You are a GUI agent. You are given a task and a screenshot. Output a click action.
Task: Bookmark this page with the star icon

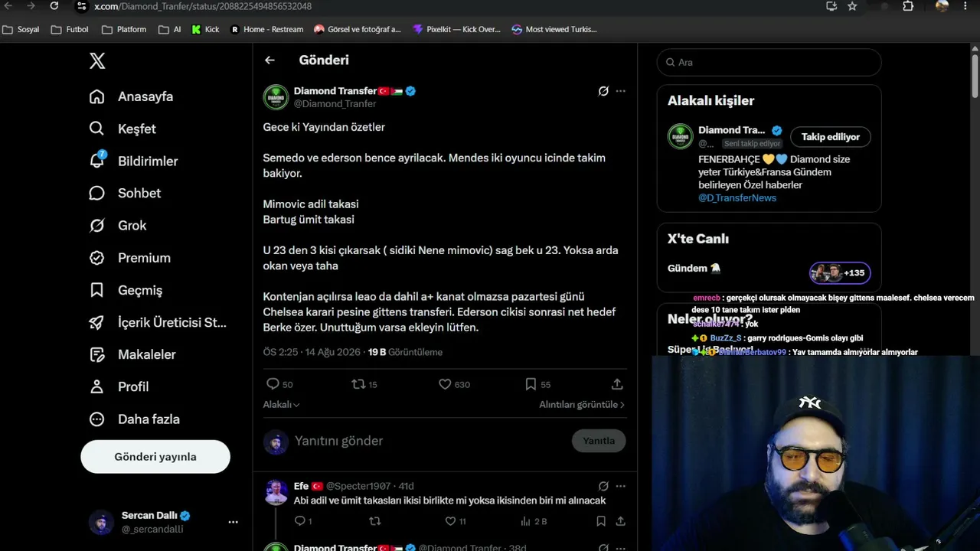point(852,6)
